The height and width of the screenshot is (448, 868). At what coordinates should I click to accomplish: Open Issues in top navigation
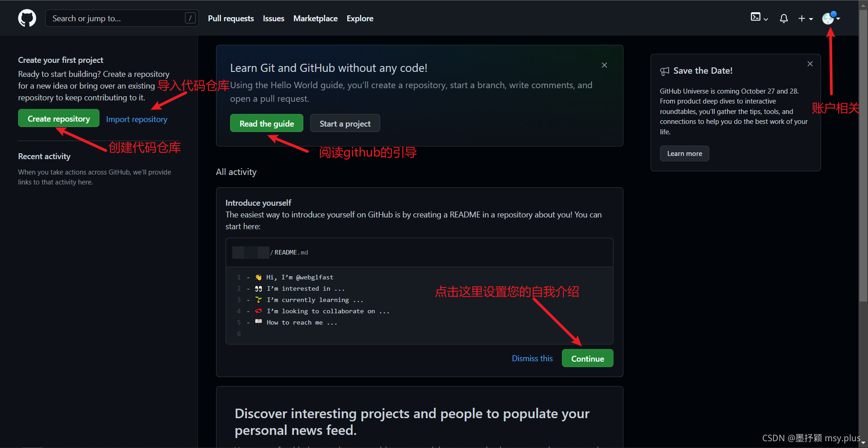coord(274,19)
